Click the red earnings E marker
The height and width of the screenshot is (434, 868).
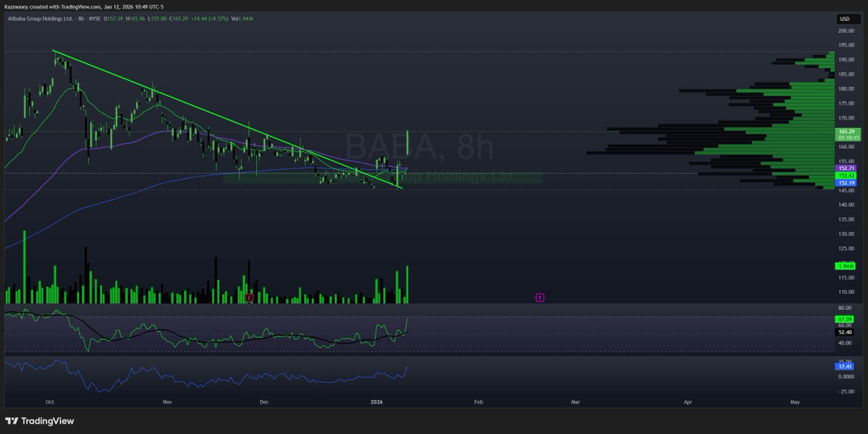click(249, 297)
